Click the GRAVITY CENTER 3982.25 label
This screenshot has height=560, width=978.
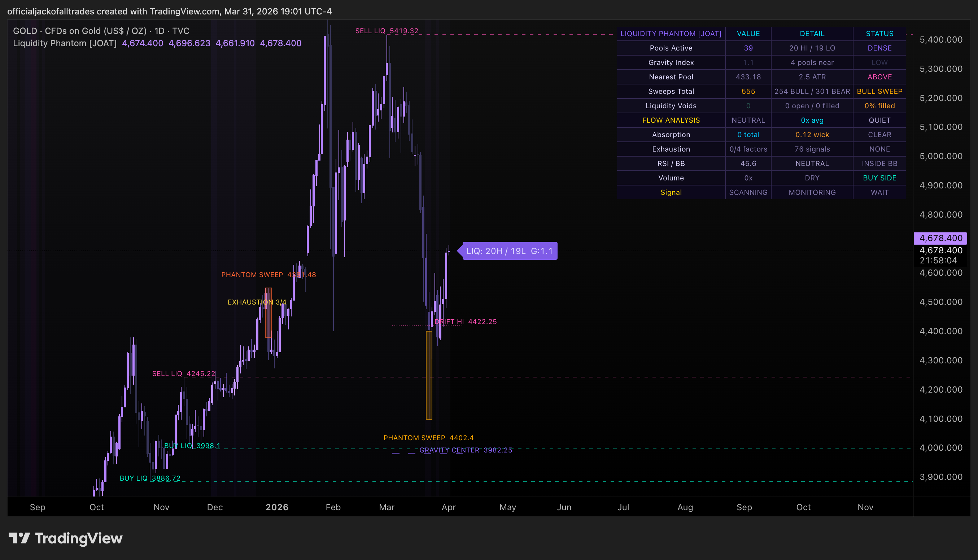point(466,450)
